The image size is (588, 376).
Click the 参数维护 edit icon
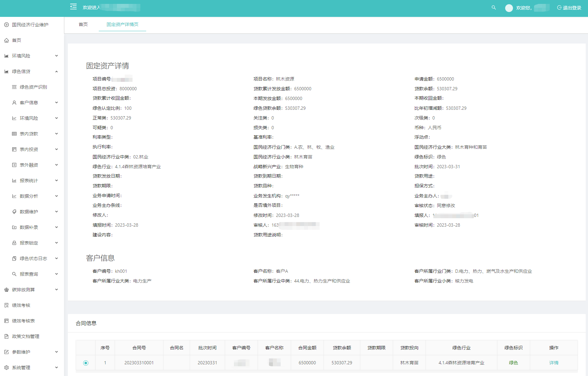tap(6, 352)
